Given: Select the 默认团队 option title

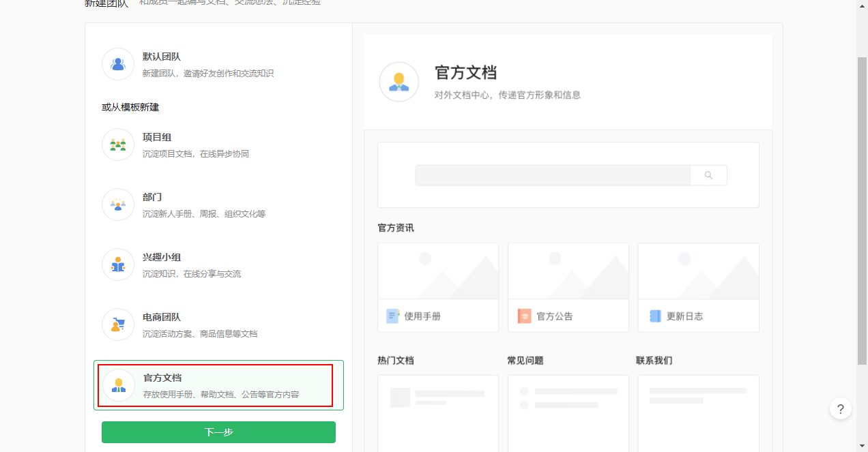Looking at the screenshot, I should (x=162, y=57).
